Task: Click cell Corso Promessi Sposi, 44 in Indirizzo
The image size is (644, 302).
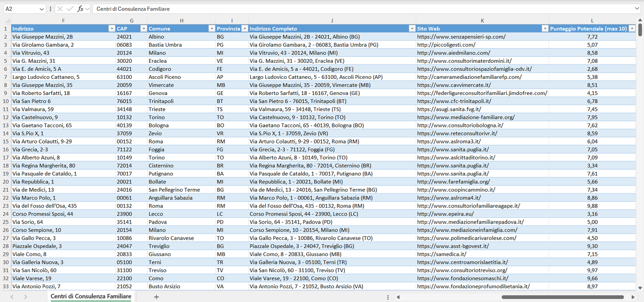Action: [63, 214]
